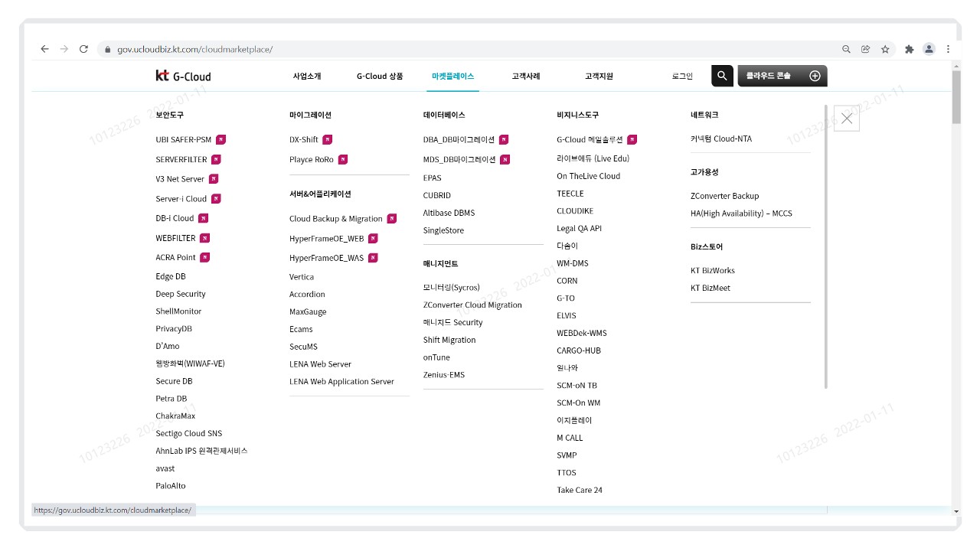Open the 마켓플레이스 menu
The height and width of the screenshot is (551, 980).
pyautogui.click(x=452, y=76)
